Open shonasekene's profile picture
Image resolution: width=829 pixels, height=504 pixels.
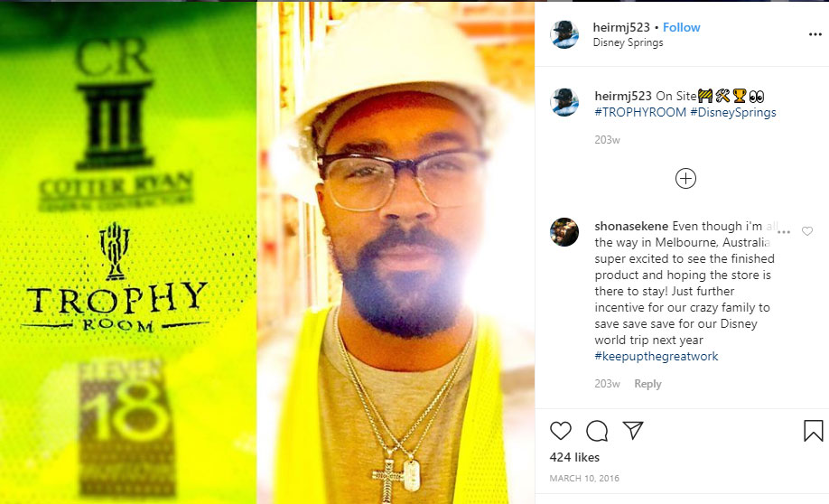(564, 232)
